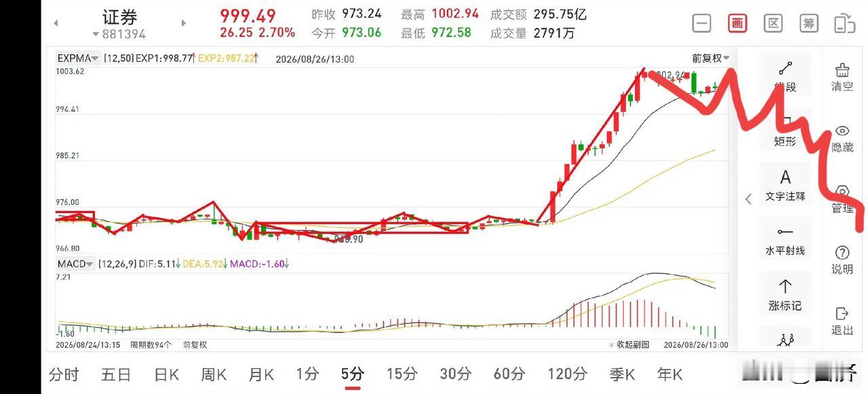Open the 筹 chip distribution icon
The width and height of the screenshot is (868, 394).
point(808,23)
